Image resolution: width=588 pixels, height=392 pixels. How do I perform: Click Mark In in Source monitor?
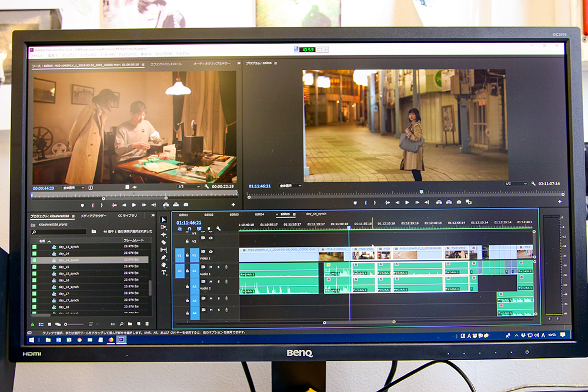(x=93, y=205)
